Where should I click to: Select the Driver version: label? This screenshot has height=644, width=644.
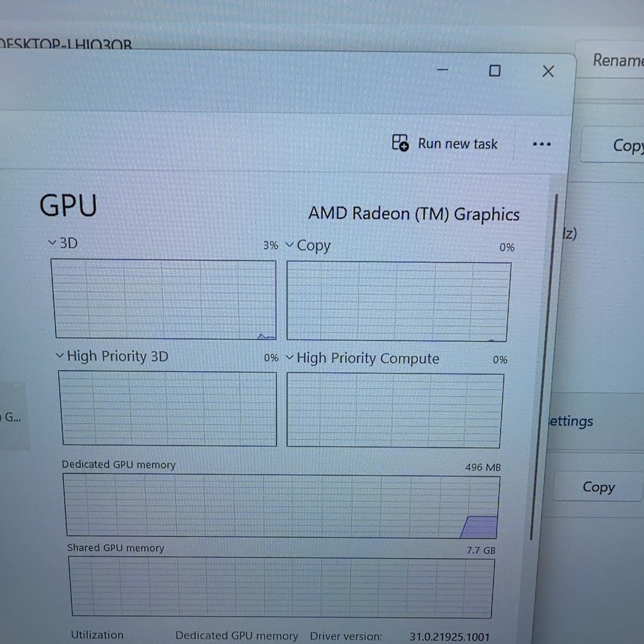point(346,636)
